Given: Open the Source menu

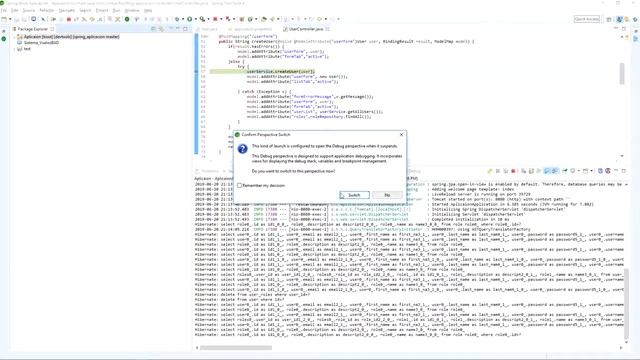Looking at the screenshot, I should click(x=29, y=10).
